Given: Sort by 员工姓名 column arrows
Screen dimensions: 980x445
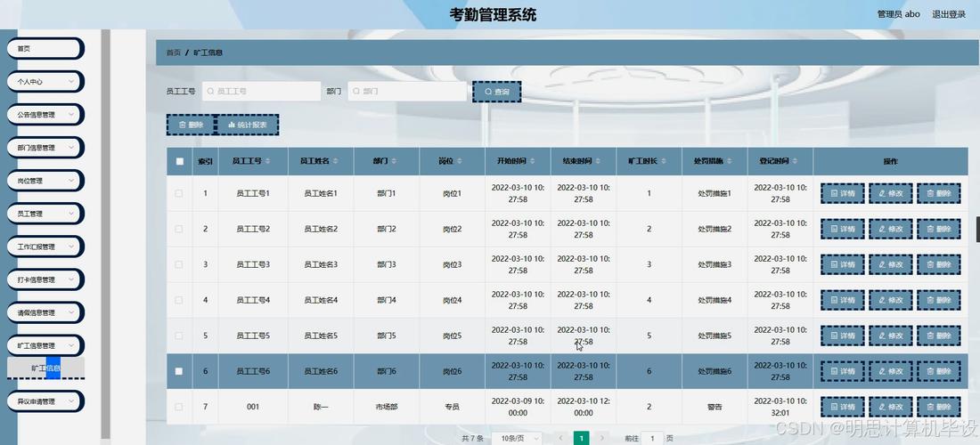Looking at the screenshot, I should pos(336,161).
